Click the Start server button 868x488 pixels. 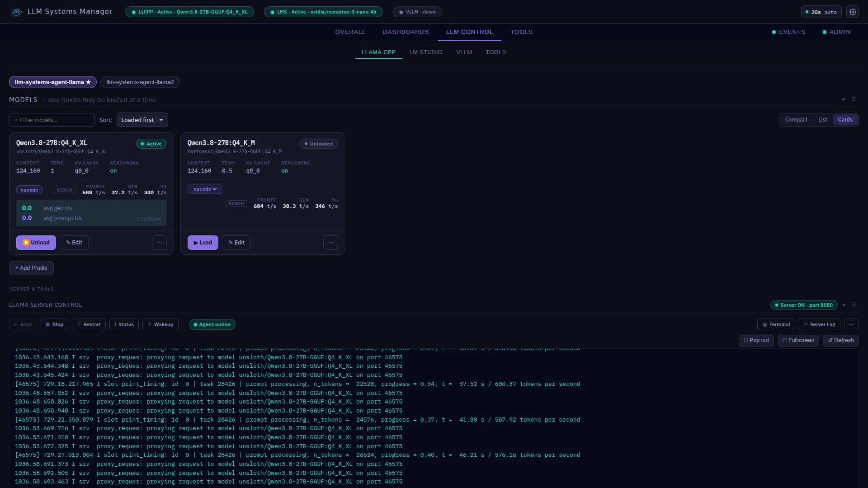click(x=23, y=324)
